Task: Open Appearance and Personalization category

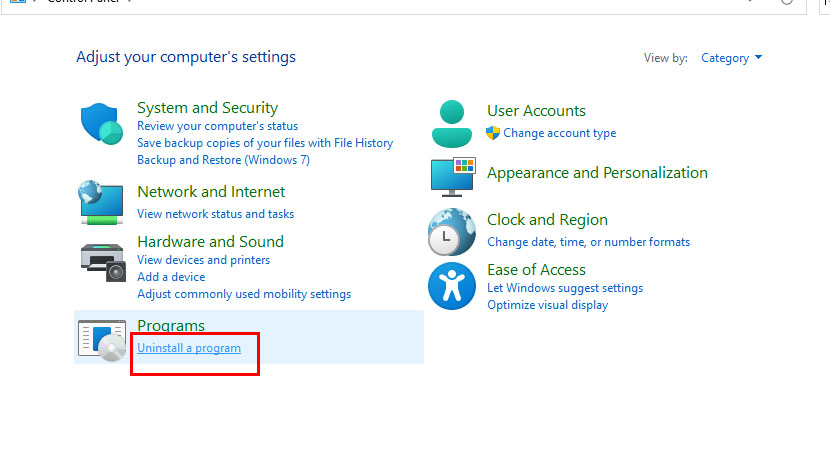Action: tap(597, 173)
